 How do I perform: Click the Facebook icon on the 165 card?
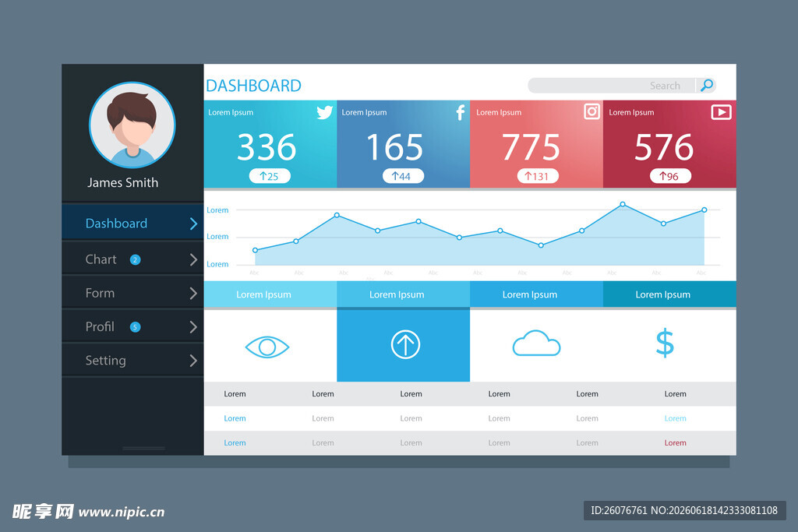click(x=460, y=112)
